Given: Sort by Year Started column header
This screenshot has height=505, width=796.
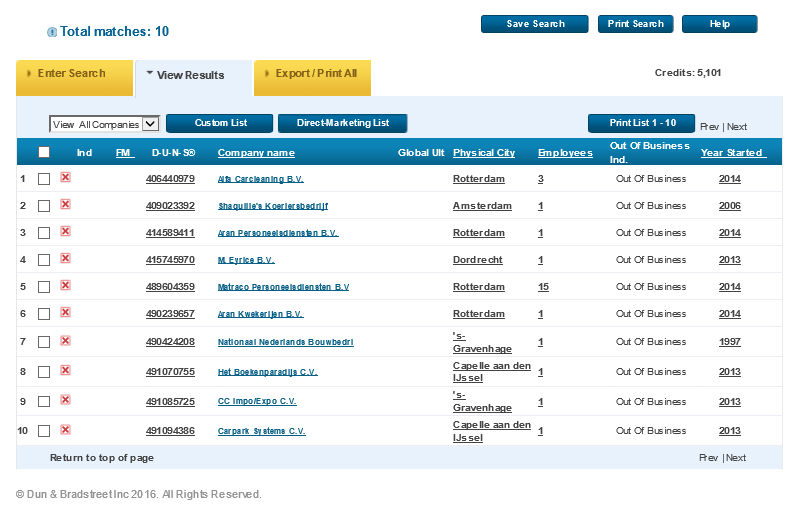Looking at the screenshot, I should [732, 153].
